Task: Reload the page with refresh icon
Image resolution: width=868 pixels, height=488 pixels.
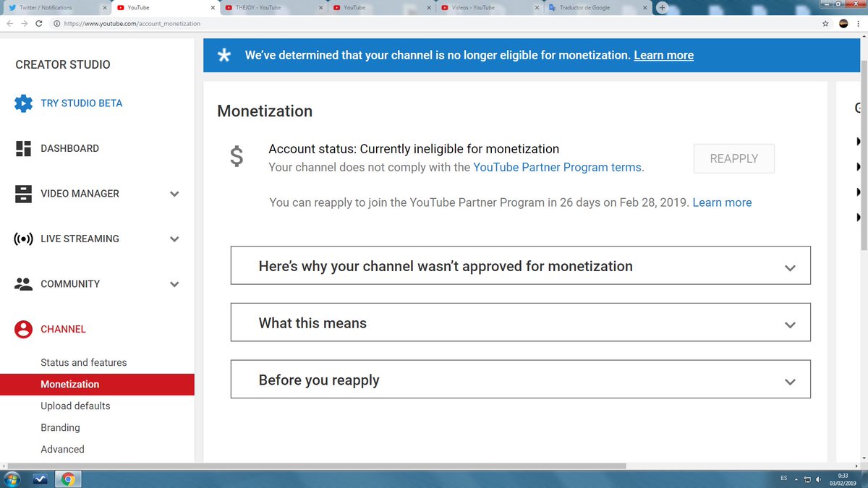Action: [41, 23]
